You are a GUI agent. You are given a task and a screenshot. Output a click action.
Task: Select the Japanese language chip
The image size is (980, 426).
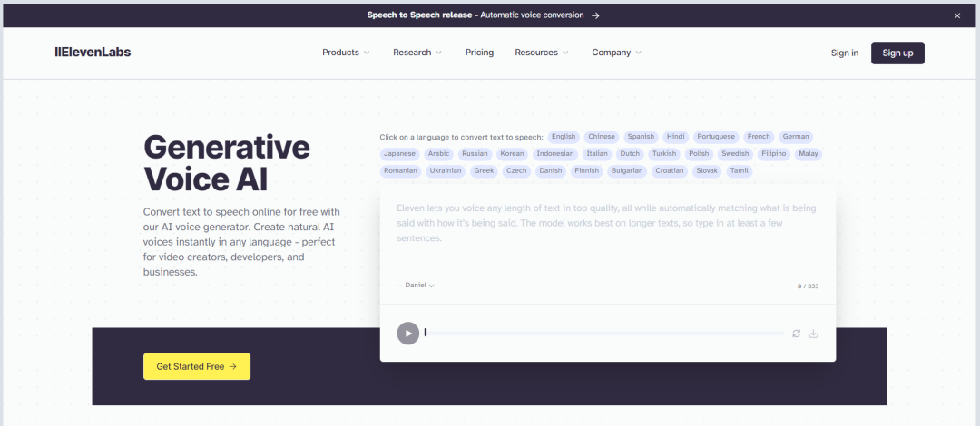pos(400,154)
